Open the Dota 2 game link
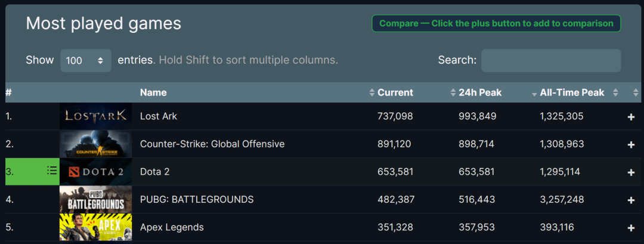 (154, 172)
